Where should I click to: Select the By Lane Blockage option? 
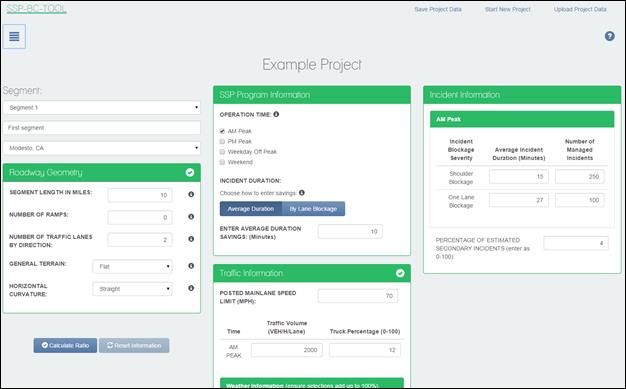pos(313,209)
